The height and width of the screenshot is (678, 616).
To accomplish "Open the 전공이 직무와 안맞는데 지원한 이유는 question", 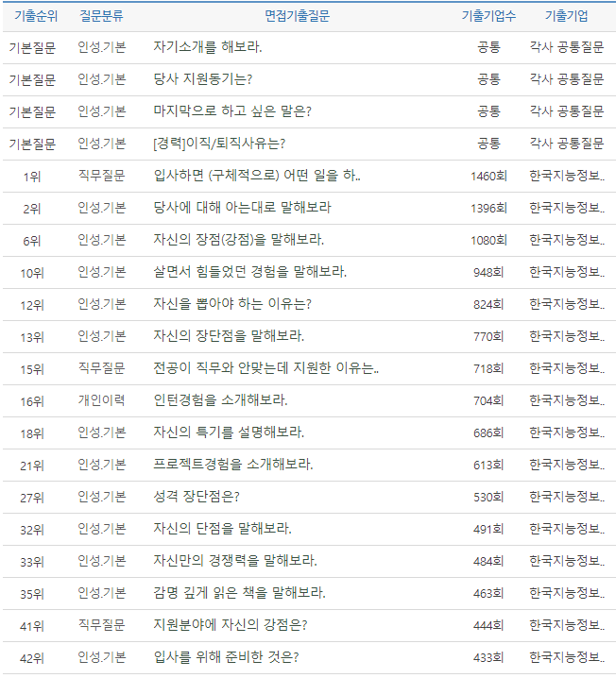I will point(265,368).
